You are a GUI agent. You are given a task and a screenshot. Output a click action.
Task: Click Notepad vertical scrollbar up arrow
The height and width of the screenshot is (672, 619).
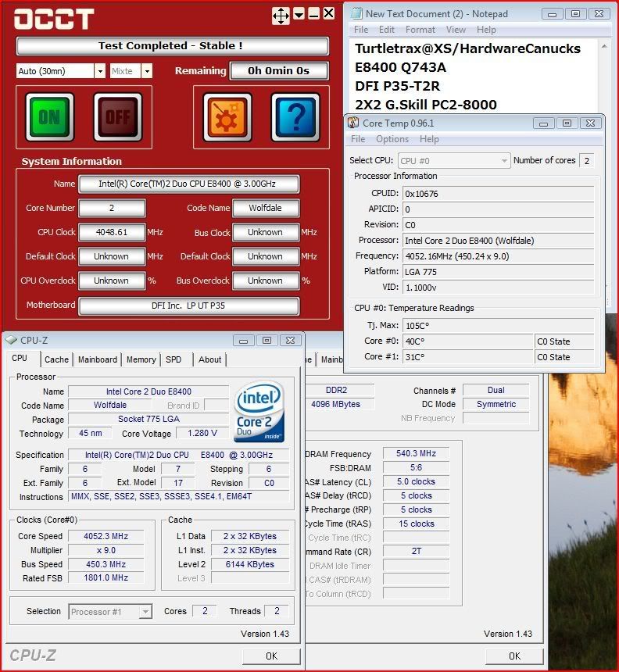604,46
